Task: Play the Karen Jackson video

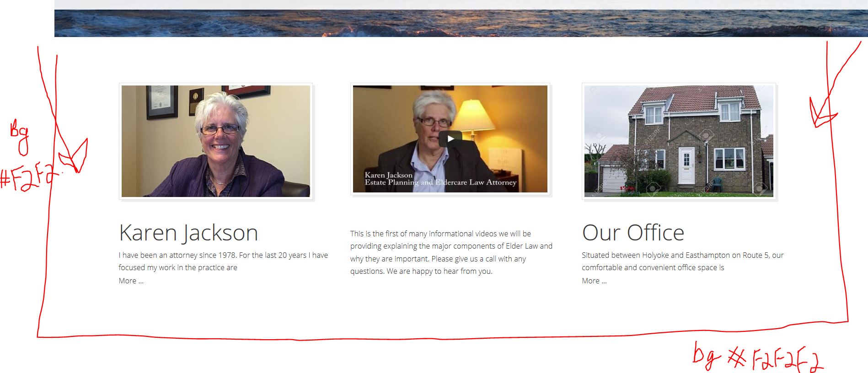Action: pyautogui.click(x=450, y=139)
